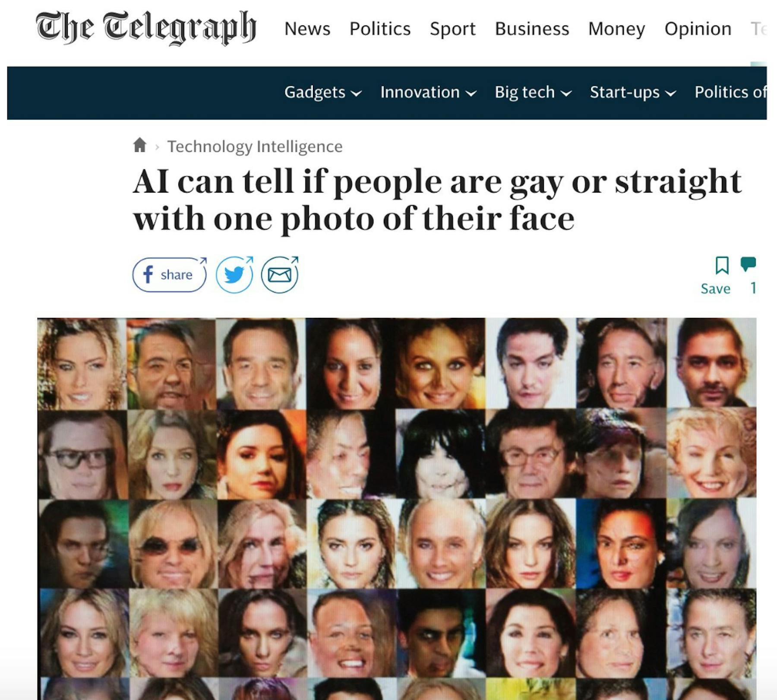This screenshot has height=700, width=777.
Task: Share article via Facebook share button
Action: (170, 275)
